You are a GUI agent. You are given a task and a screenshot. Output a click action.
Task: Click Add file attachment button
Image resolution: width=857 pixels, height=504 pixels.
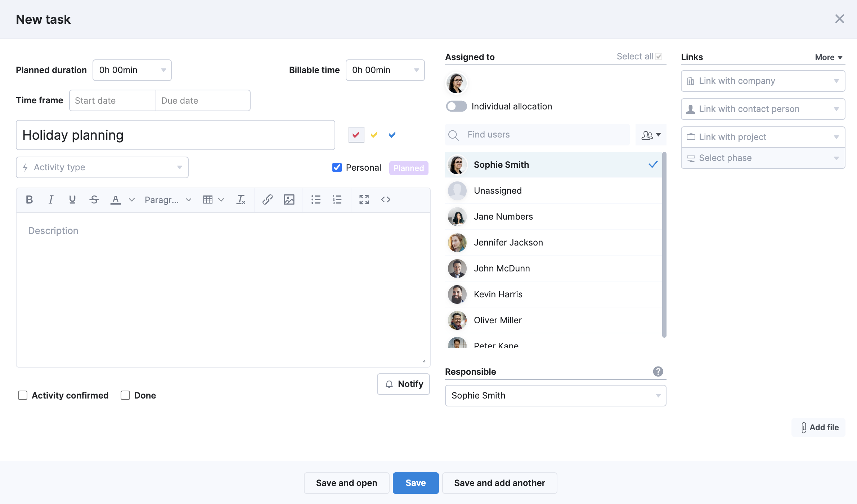[x=818, y=428]
